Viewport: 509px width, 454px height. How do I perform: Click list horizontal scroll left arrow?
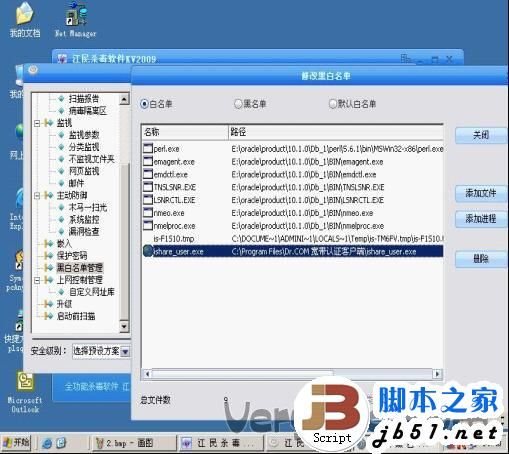coord(147,374)
